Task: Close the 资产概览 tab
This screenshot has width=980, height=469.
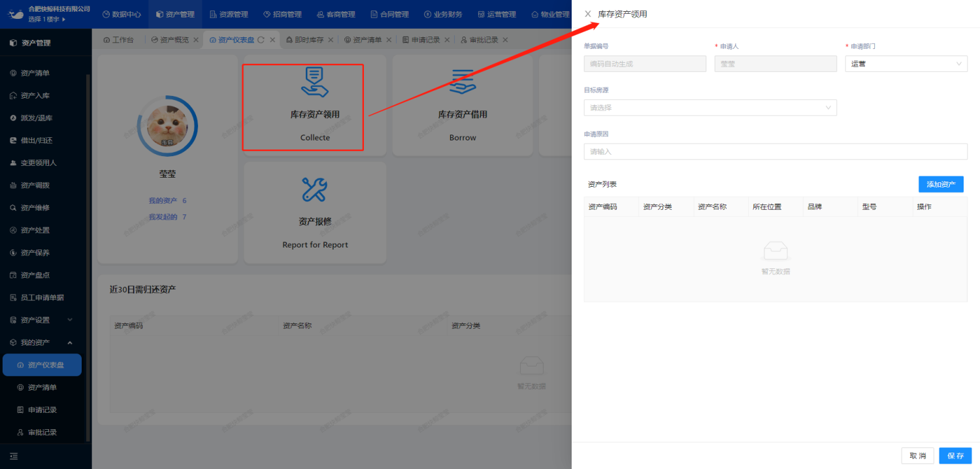Action: coord(195,40)
